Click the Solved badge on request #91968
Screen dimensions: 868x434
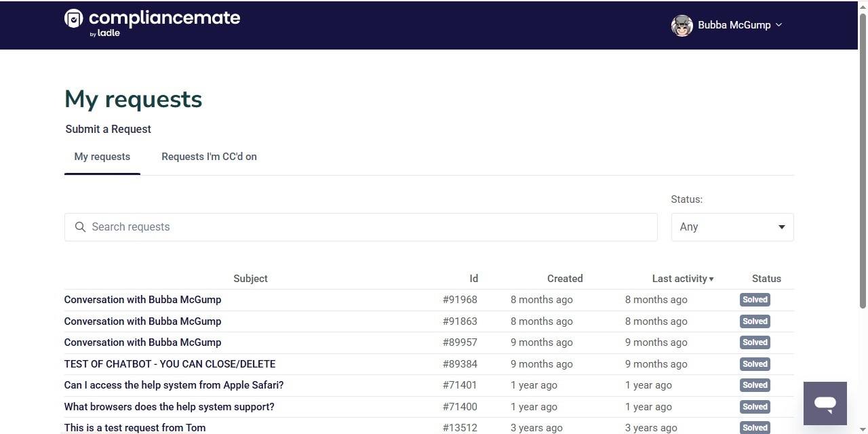tap(754, 299)
